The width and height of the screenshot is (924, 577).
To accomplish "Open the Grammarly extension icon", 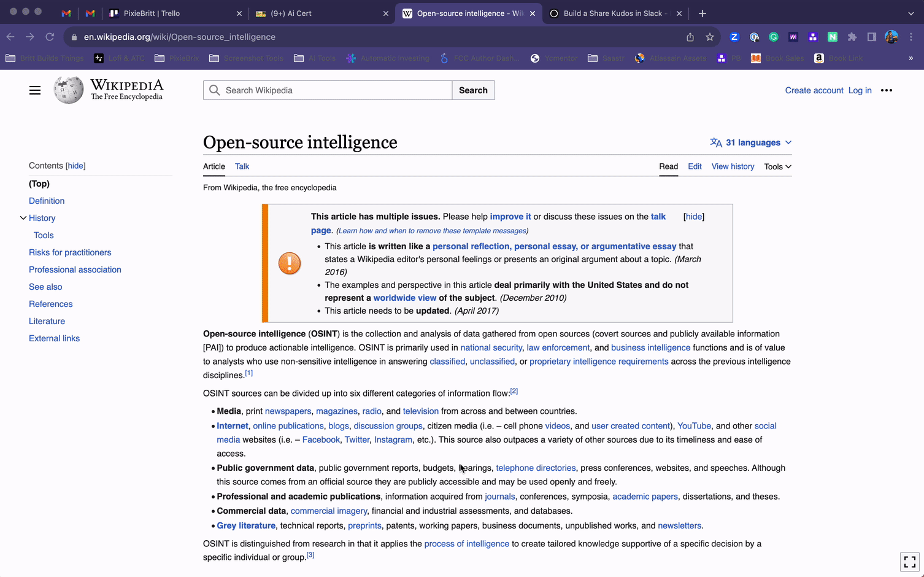I will (x=774, y=37).
